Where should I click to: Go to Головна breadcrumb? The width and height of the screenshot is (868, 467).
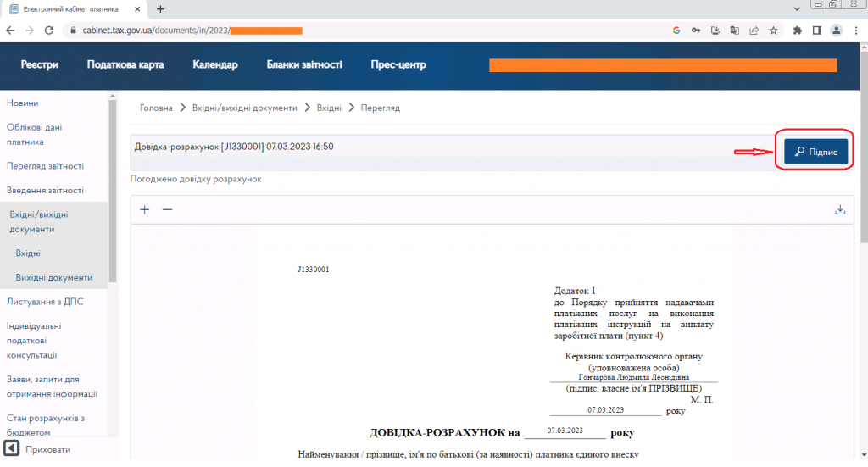click(x=156, y=108)
